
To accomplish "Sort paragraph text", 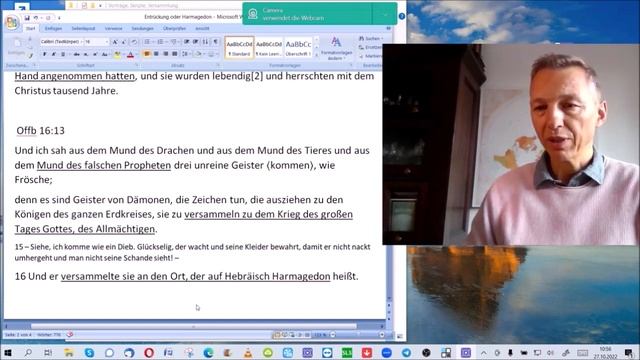I will click(x=205, y=42).
